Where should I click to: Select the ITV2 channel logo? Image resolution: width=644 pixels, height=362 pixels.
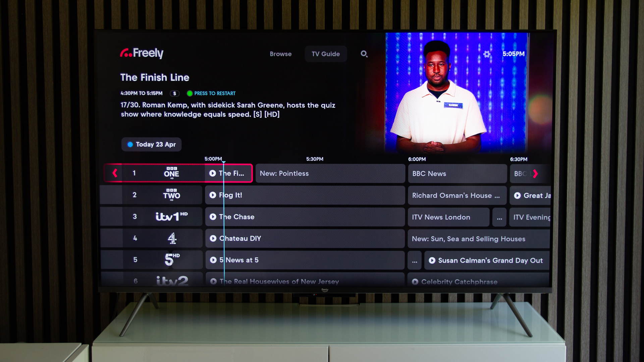[172, 281]
